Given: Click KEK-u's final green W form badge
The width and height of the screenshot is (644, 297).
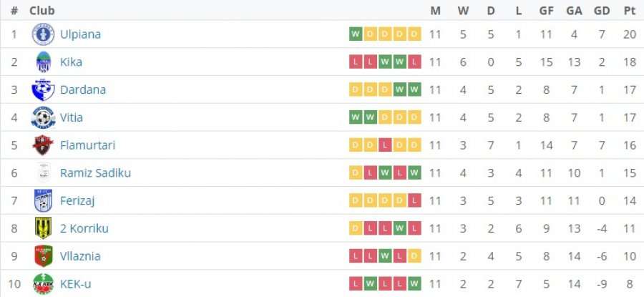Looking at the screenshot, I should [414, 284].
